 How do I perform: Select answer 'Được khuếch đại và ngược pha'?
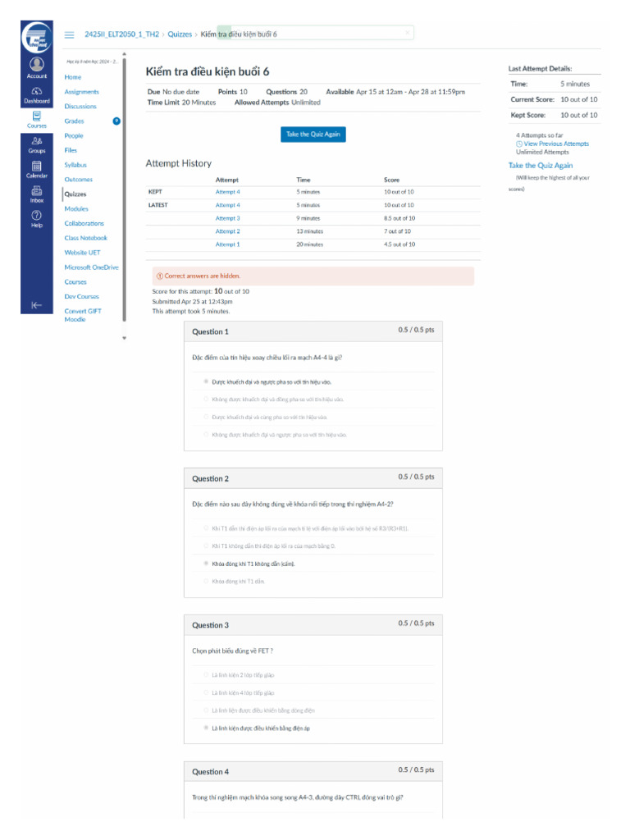point(206,381)
